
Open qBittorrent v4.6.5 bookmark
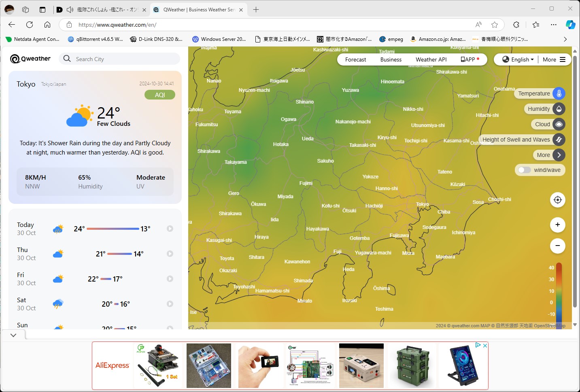click(95, 39)
